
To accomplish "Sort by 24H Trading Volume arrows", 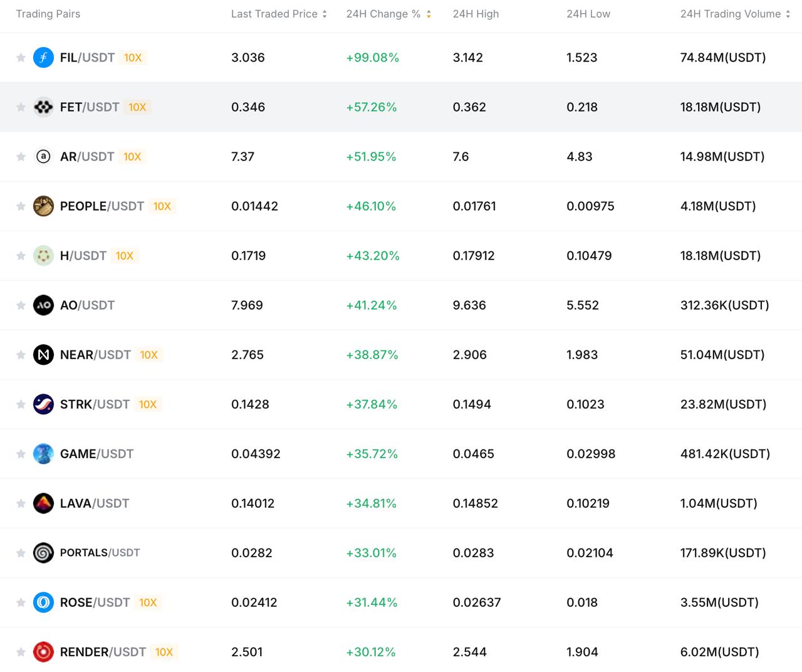I will point(788,14).
